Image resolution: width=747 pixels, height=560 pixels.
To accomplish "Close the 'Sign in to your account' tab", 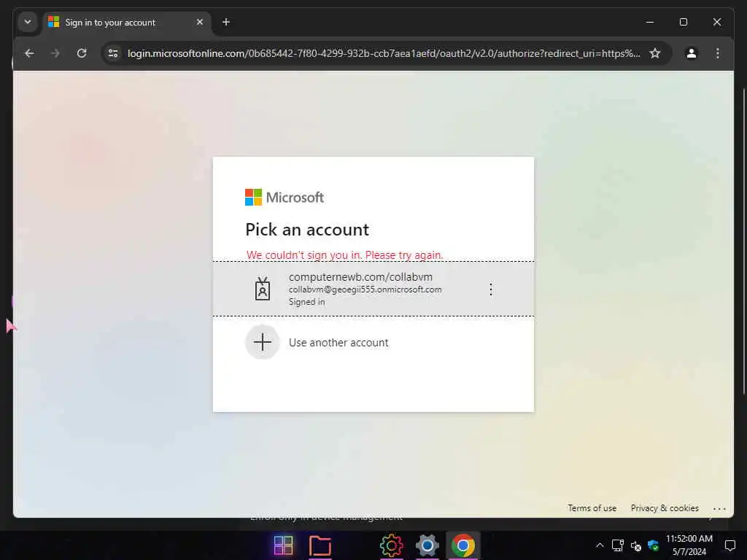I will tap(200, 23).
